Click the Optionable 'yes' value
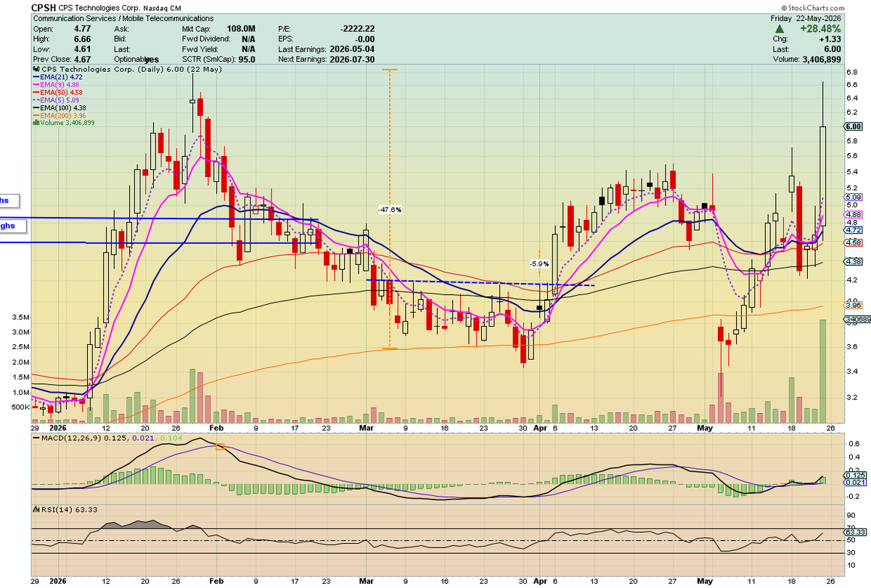Screen dimensions: 871x588 pyautogui.click(x=152, y=60)
